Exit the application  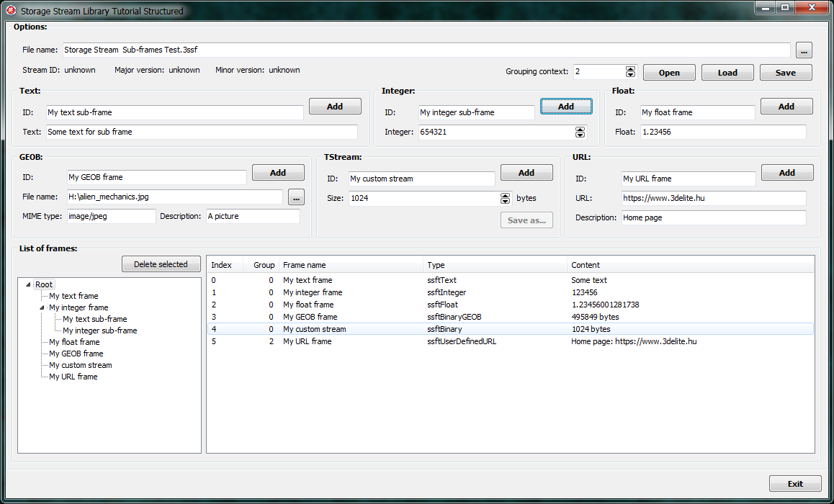click(x=795, y=484)
